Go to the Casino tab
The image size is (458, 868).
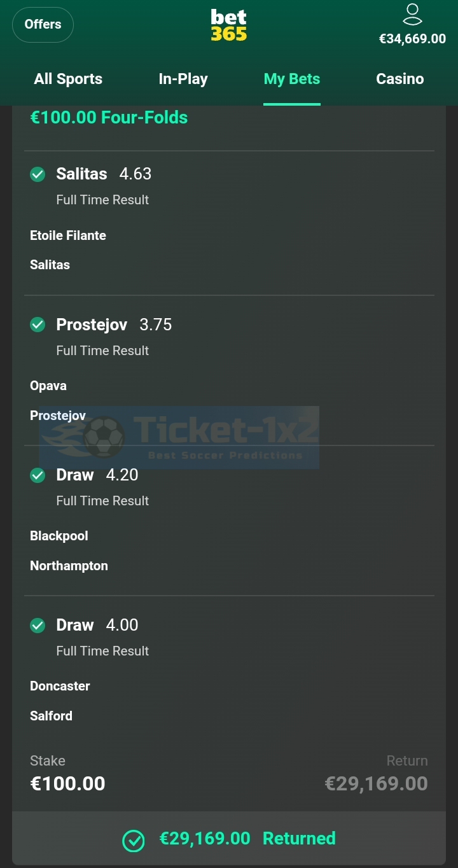400,79
